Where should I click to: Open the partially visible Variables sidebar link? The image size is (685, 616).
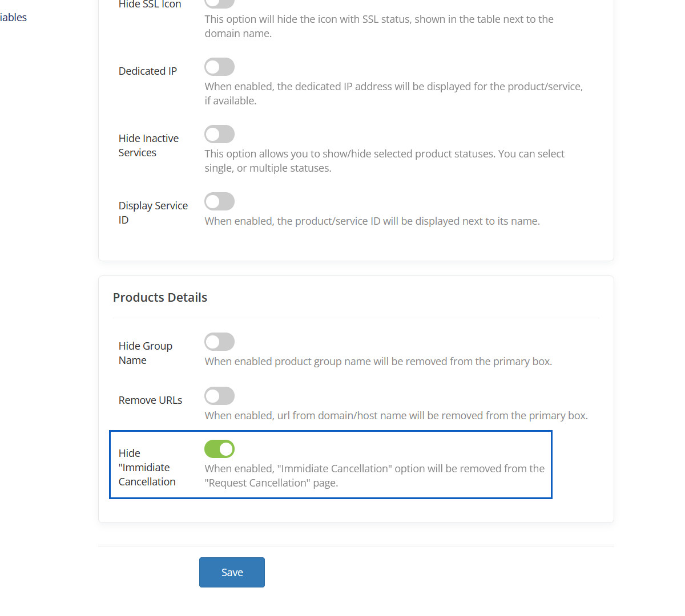point(13,18)
